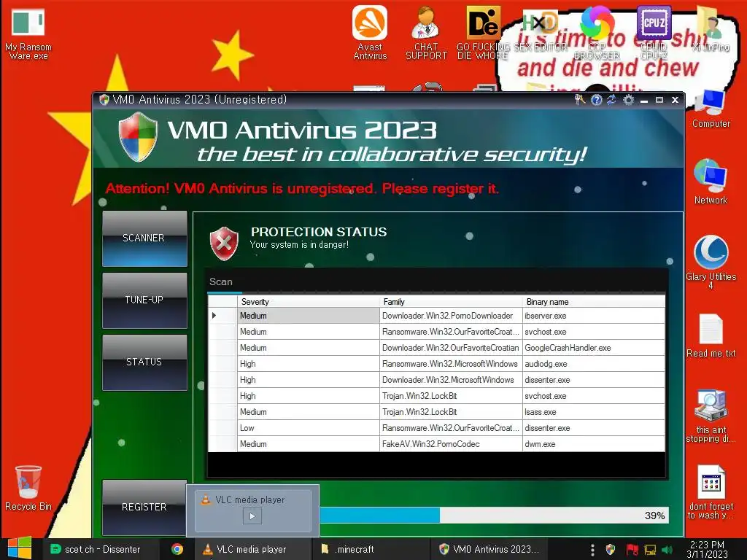
Task: Open the SCANNER section
Action: coord(144,238)
